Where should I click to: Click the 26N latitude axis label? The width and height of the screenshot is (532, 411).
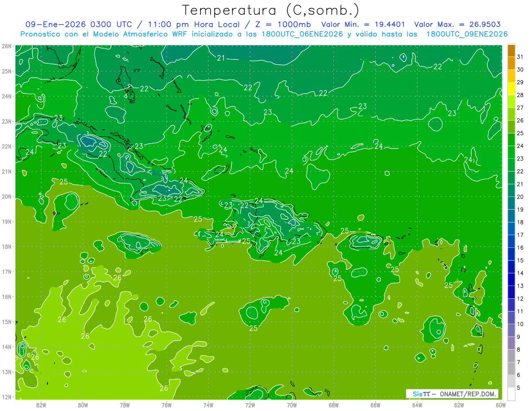pyautogui.click(x=6, y=46)
